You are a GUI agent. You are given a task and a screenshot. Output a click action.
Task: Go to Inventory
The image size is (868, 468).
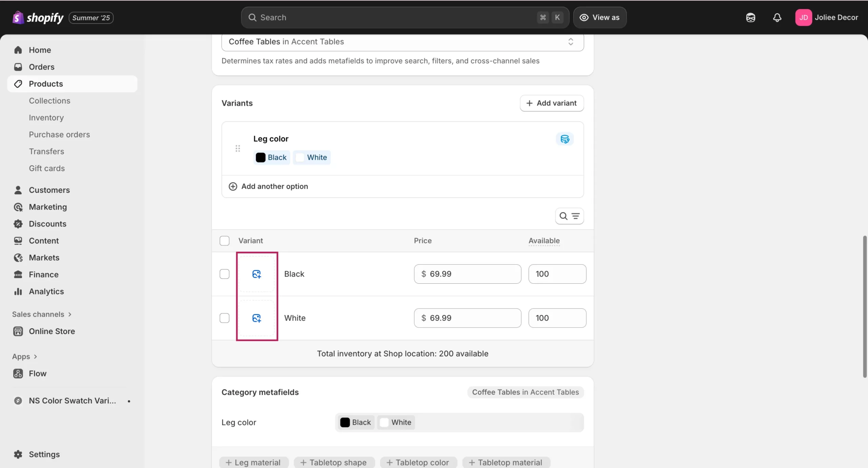(x=46, y=118)
